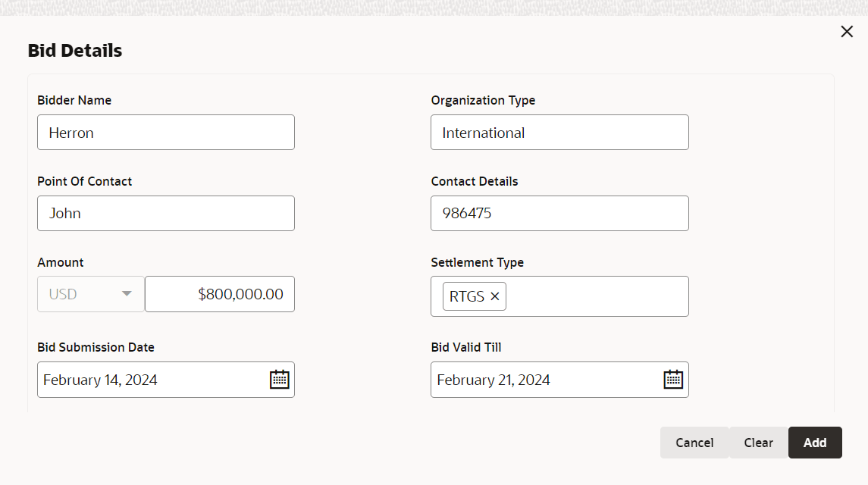The height and width of the screenshot is (485, 868).
Task: Click into the Contact Details field
Action: pos(559,214)
